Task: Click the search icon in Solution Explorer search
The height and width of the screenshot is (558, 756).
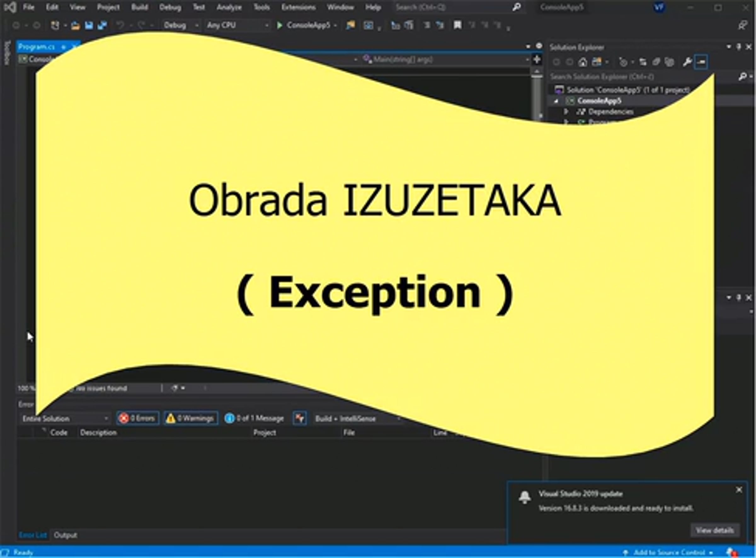Action: pyautogui.click(x=742, y=77)
